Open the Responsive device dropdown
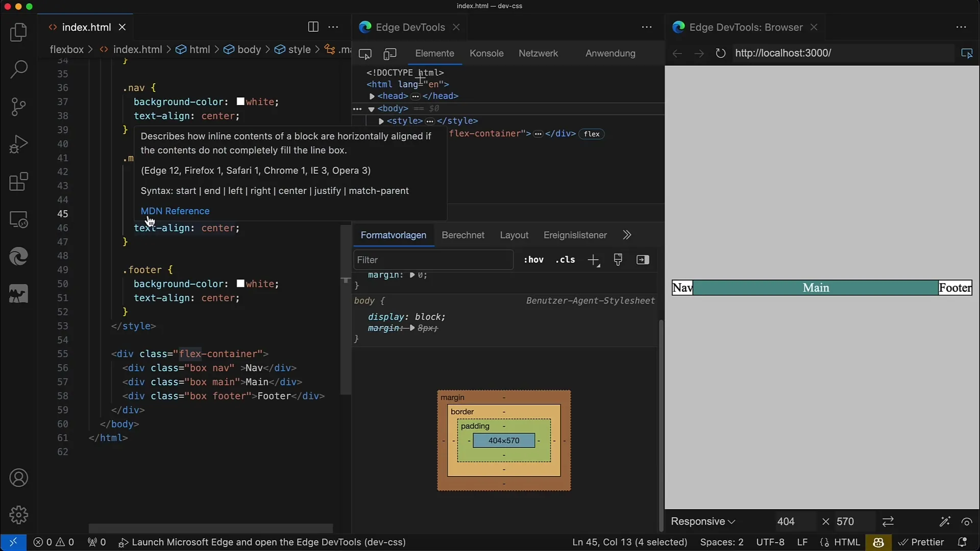 [703, 521]
